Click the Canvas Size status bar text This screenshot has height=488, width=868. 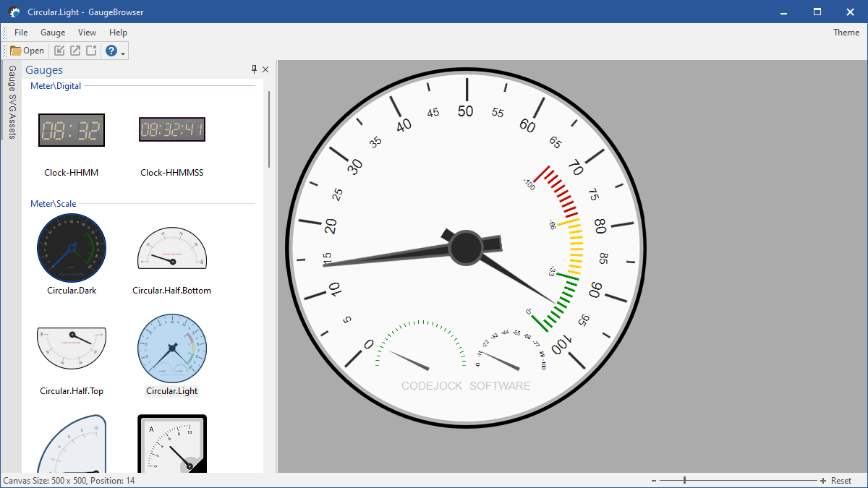click(x=69, y=481)
